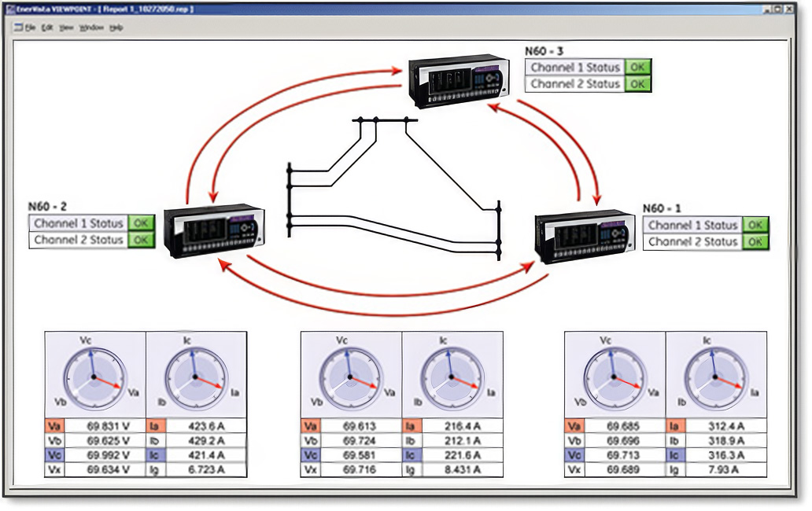The height and width of the screenshot is (511, 812).
Task: Select the 69.716 voltage value
Action: [x=360, y=469]
